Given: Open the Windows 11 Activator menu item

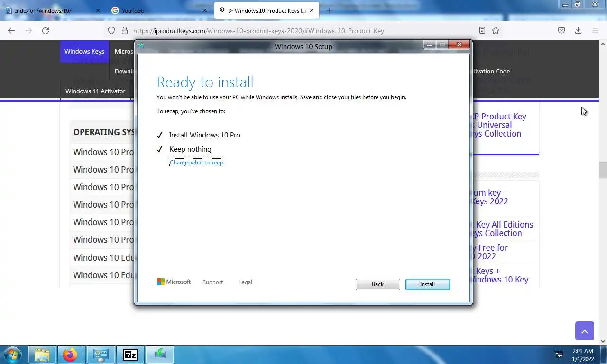Looking at the screenshot, I should pos(95,91).
